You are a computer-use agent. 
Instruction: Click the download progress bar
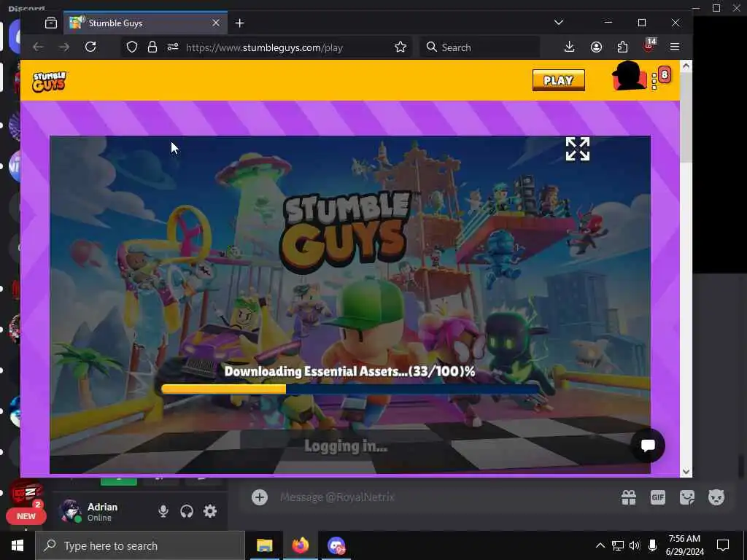[350, 389]
